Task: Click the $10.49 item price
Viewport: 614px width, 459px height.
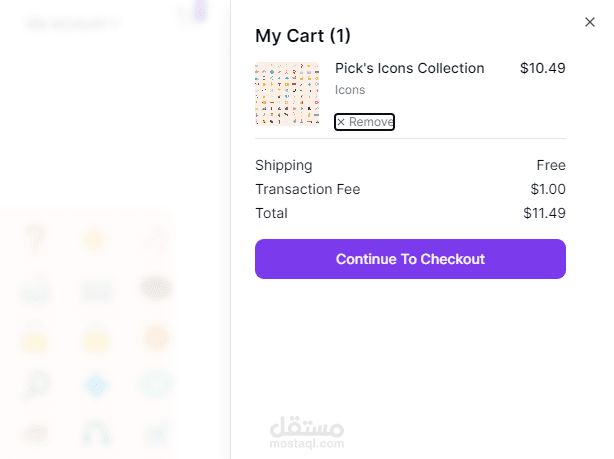Action: pyautogui.click(x=542, y=68)
